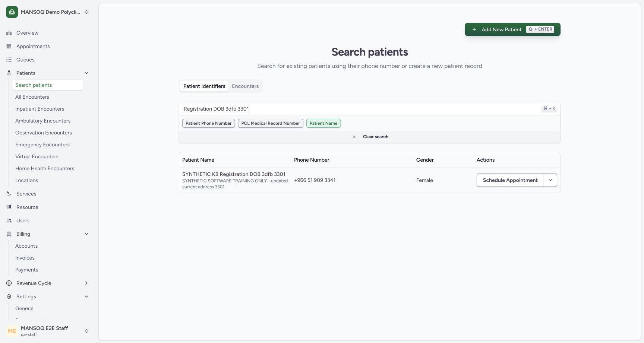Click the Resource icon in sidebar

[x=9, y=207]
